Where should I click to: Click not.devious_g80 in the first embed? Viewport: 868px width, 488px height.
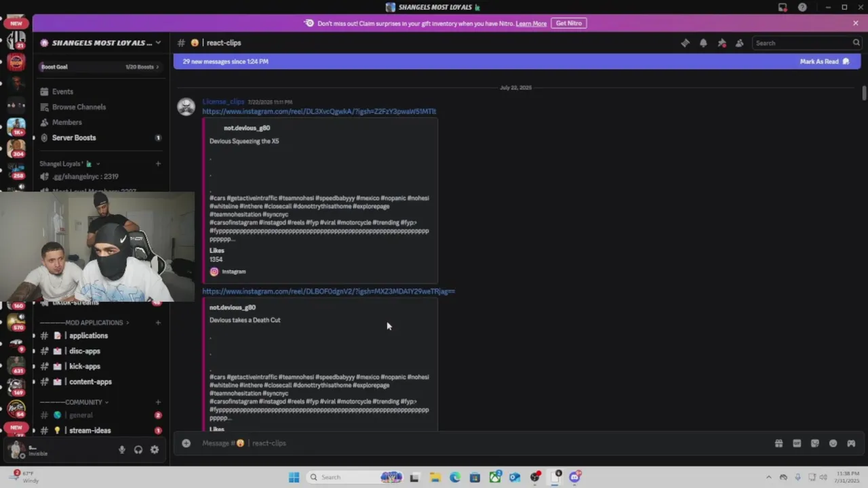click(x=247, y=128)
